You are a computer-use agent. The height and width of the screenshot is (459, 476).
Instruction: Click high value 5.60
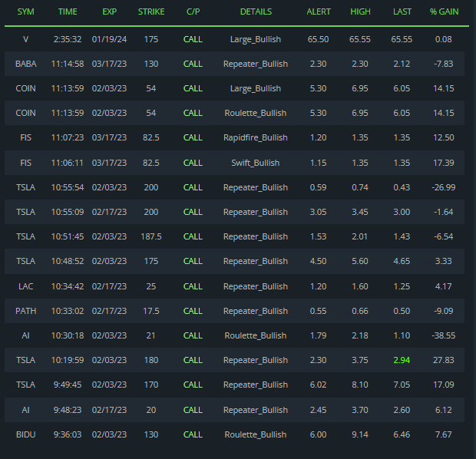coord(360,262)
